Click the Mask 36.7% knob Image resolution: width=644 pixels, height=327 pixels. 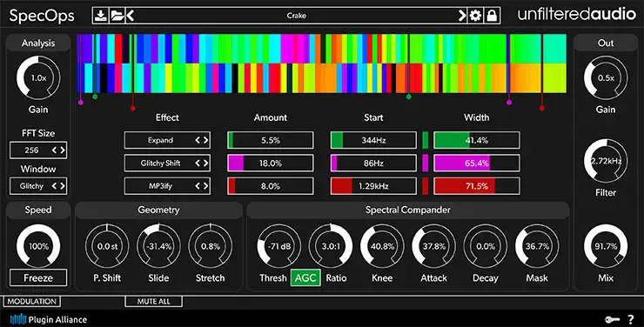(x=537, y=246)
